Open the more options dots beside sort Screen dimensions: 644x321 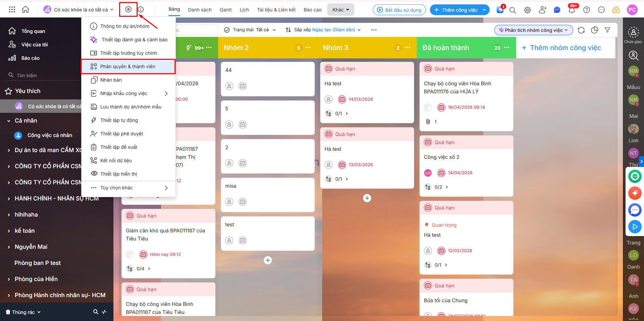[x=374, y=30]
